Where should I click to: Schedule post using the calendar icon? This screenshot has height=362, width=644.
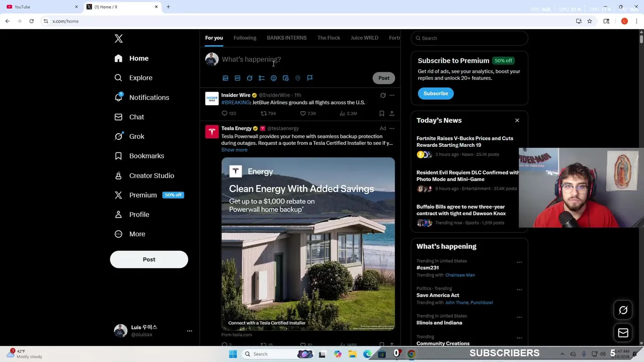286,78
